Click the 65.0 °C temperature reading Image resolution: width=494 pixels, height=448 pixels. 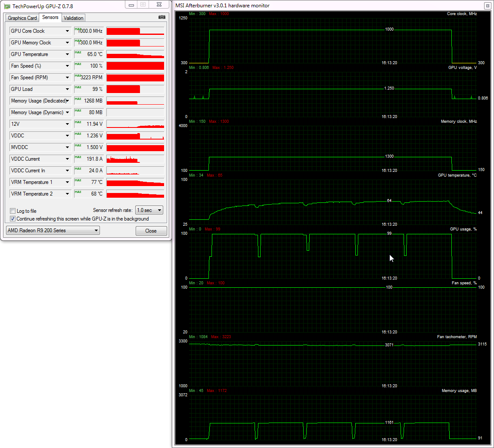89,54
